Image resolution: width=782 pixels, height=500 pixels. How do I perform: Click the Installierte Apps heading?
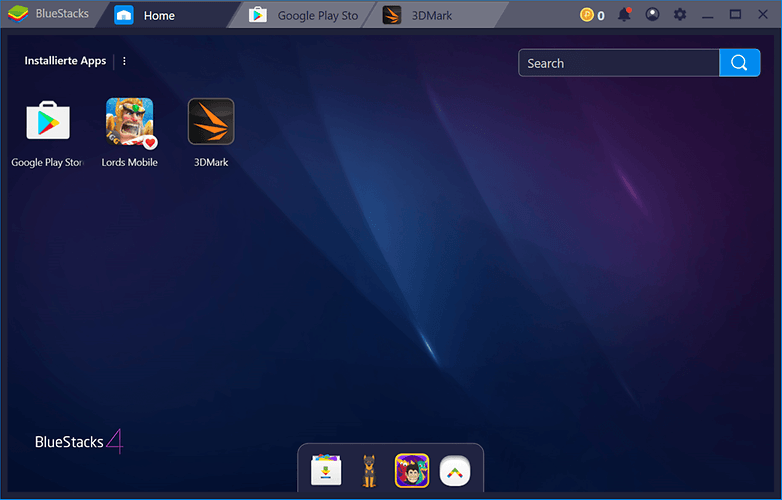tap(65, 61)
